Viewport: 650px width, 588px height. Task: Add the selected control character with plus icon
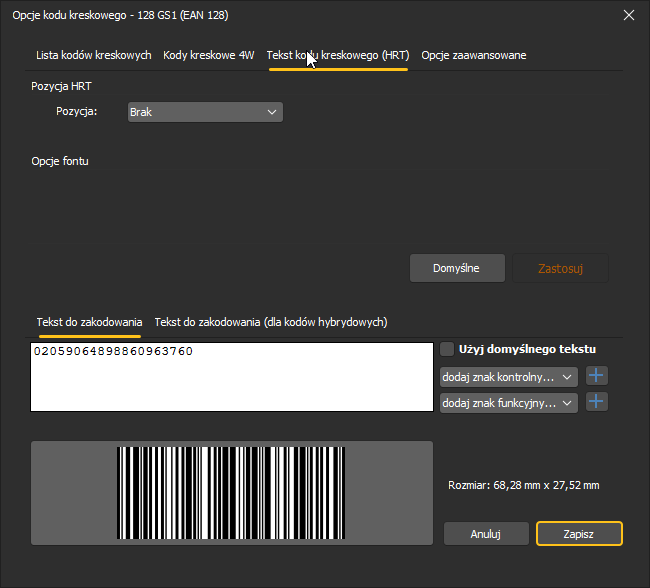click(x=597, y=376)
